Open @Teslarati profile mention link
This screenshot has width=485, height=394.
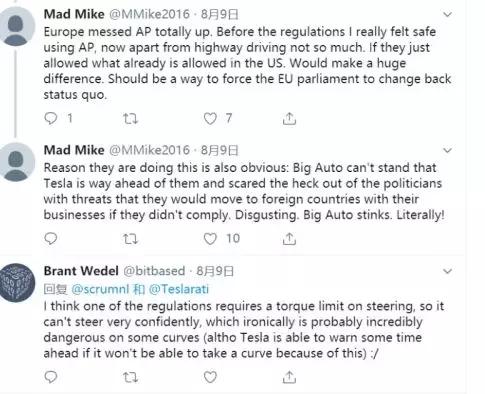point(179,289)
